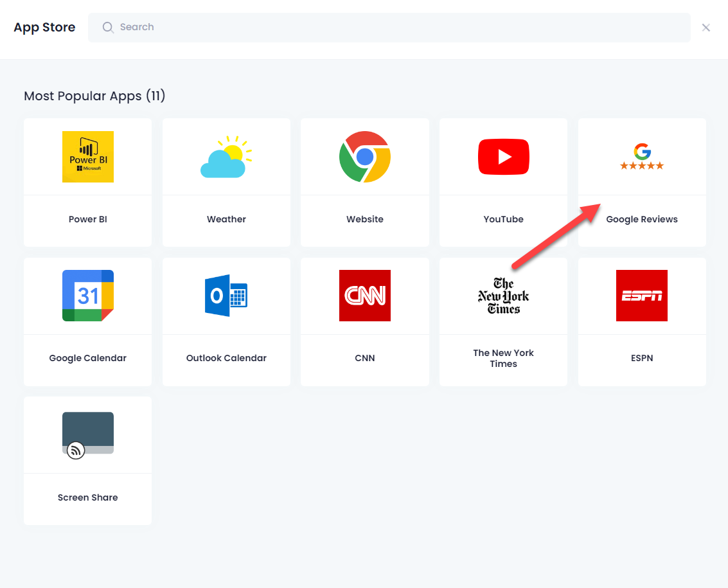Click the Website label
728x588 pixels.
tap(365, 219)
